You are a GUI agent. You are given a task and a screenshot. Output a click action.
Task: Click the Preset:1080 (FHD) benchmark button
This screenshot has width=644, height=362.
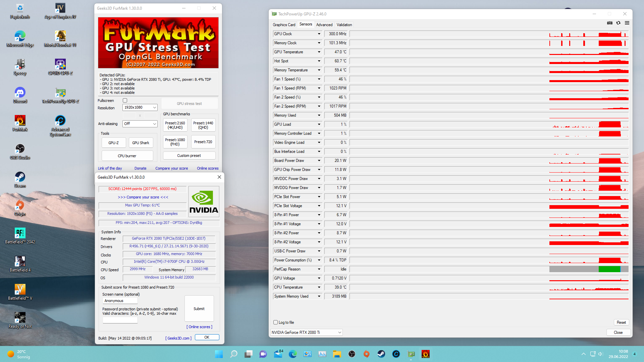coord(175,142)
